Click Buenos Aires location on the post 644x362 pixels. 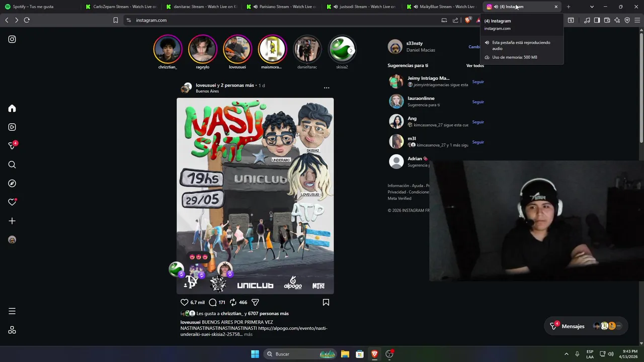tap(207, 92)
